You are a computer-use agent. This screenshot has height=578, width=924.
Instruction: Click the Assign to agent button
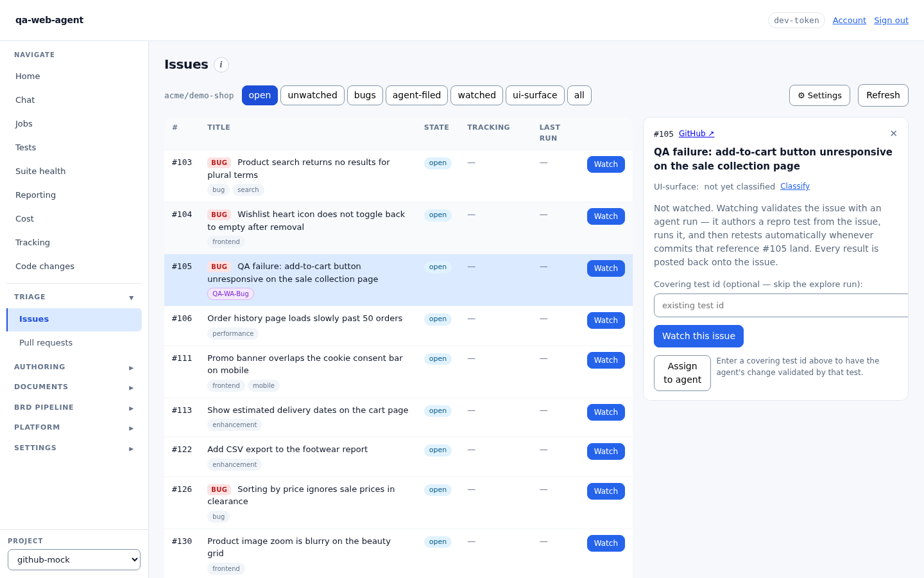pos(682,373)
